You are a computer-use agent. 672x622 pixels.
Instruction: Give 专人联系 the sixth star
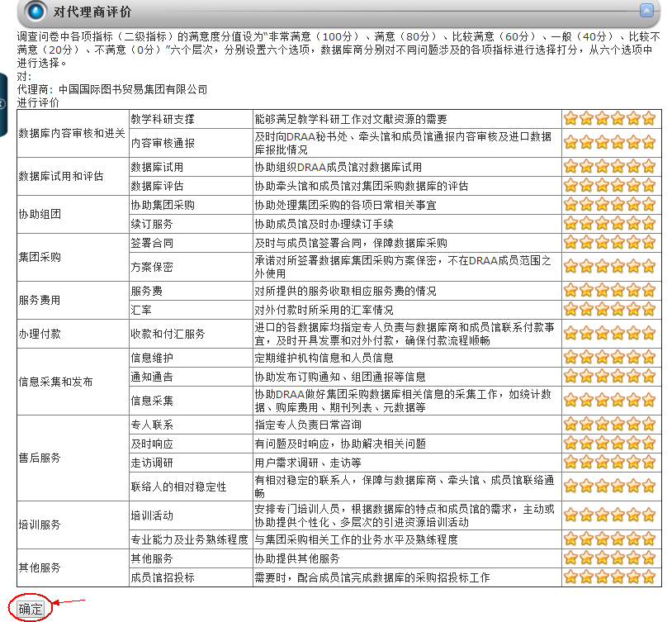tap(649, 425)
